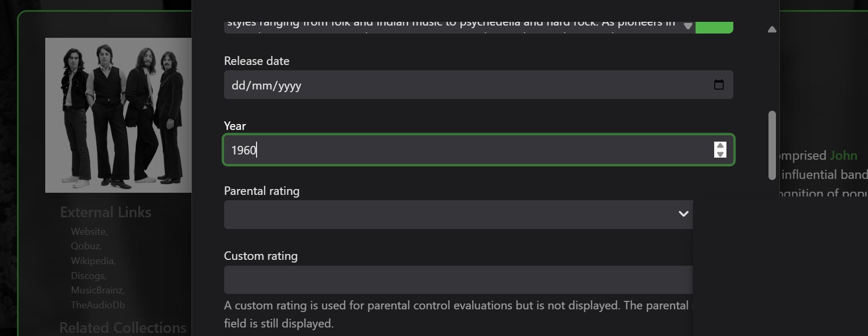The height and width of the screenshot is (336, 868).
Task: Open the Website external link
Action: [89, 232]
